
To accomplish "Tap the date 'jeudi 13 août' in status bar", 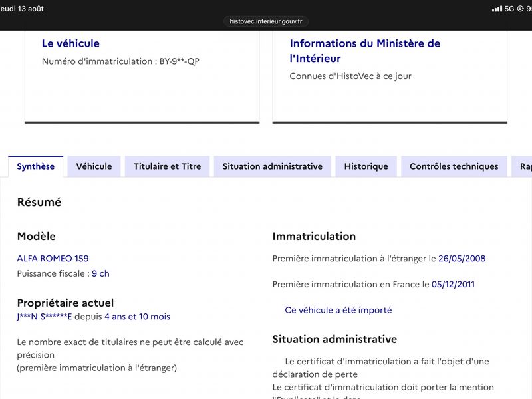I will [22, 9].
